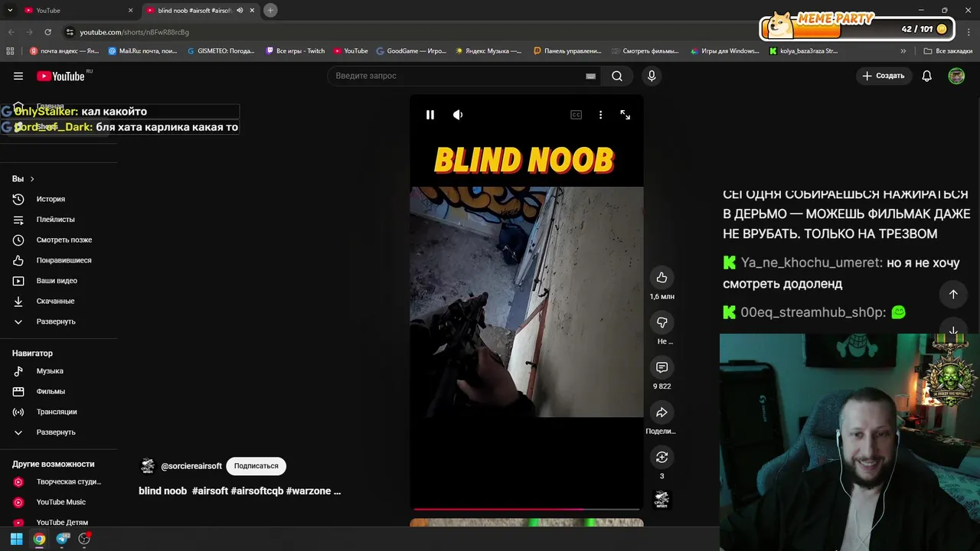Image resolution: width=980 pixels, height=551 pixels.
Task: Open the sound source thumbnail below remix
Action: coord(661,500)
